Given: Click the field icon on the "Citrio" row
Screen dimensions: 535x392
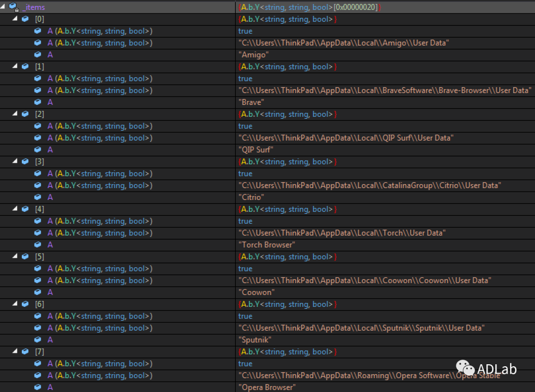Looking at the screenshot, I should [x=38, y=197].
